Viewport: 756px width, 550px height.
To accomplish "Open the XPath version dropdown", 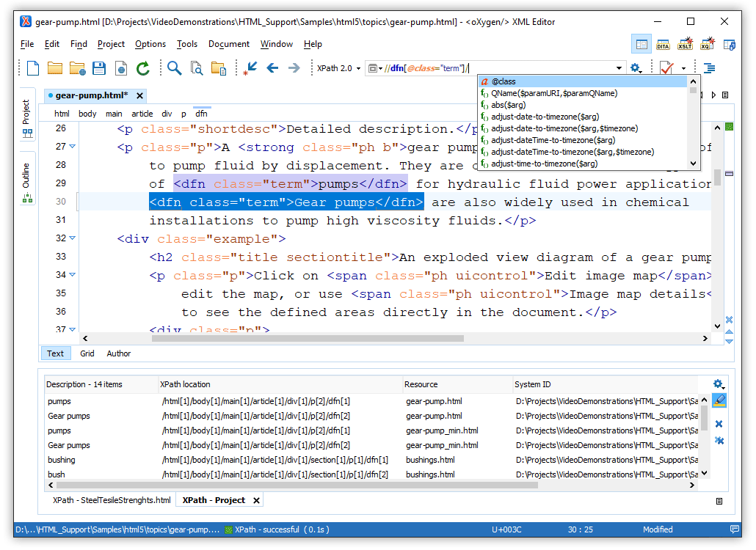I will click(x=338, y=68).
